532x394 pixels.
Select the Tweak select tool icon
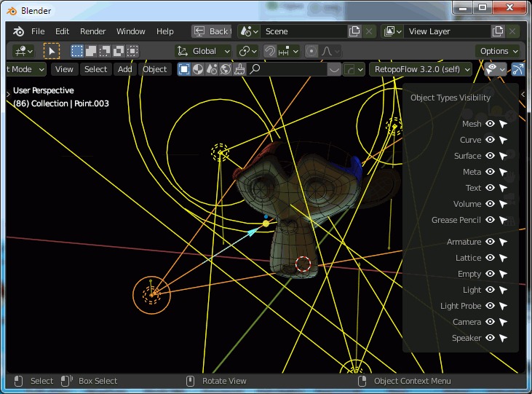(52, 51)
